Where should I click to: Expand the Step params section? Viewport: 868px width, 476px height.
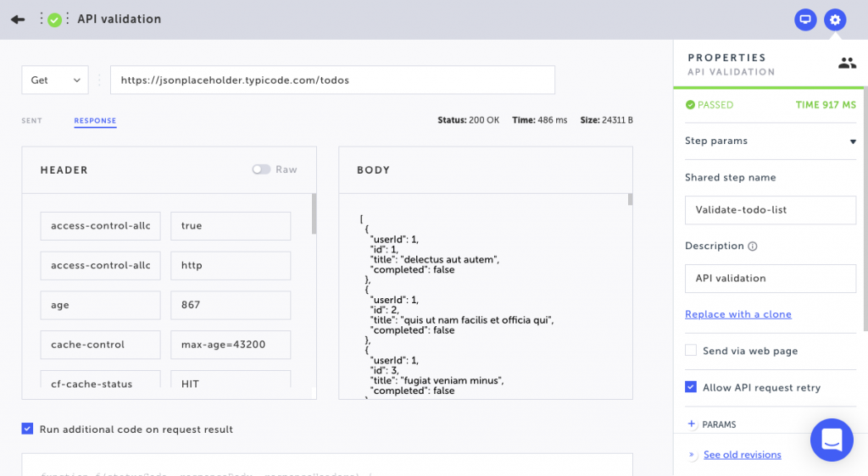(853, 141)
